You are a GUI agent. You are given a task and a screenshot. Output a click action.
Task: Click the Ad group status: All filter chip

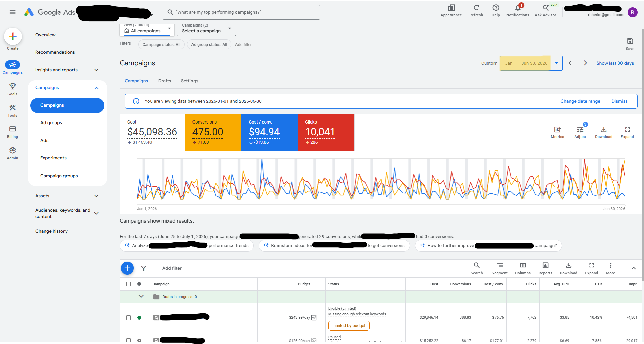pos(209,44)
